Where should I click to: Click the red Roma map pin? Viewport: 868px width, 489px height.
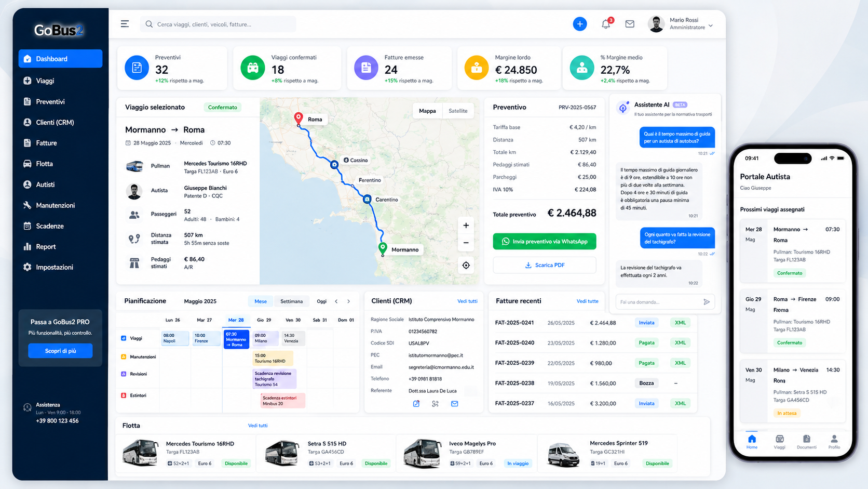(299, 118)
